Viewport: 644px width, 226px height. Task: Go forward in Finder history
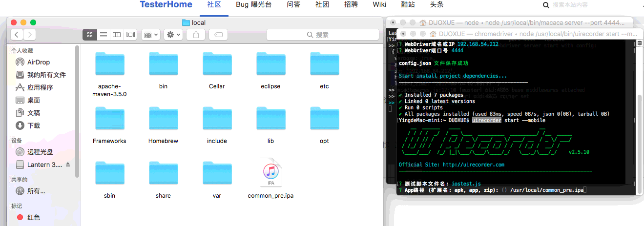[x=30, y=35]
